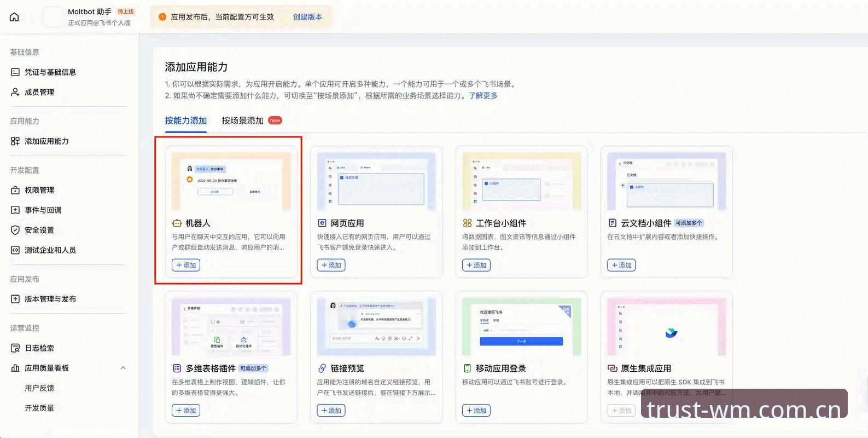Image resolution: width=868 pixels, height=438 pixels.
Task: Switch to 按能力添加 tab
Action: 186,121
